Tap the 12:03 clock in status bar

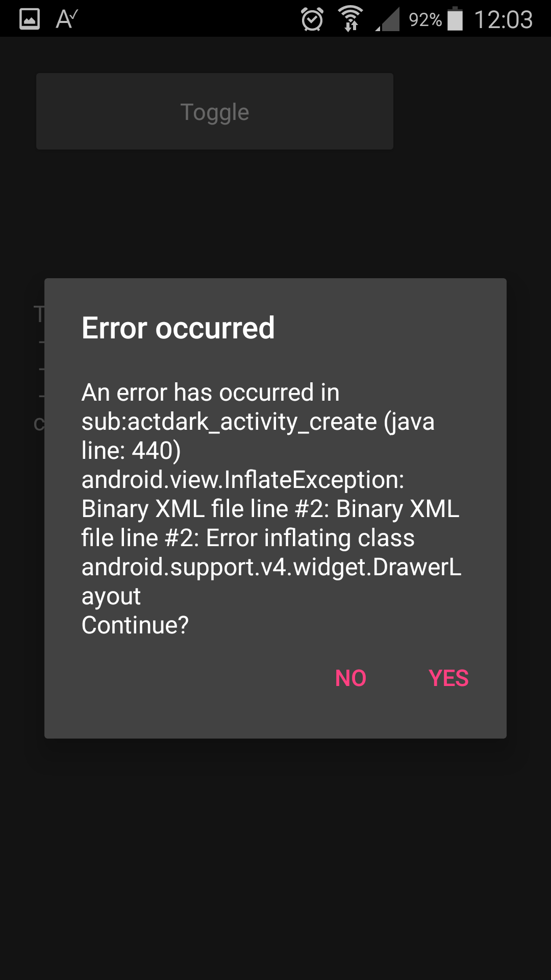[x=503, y=20]
